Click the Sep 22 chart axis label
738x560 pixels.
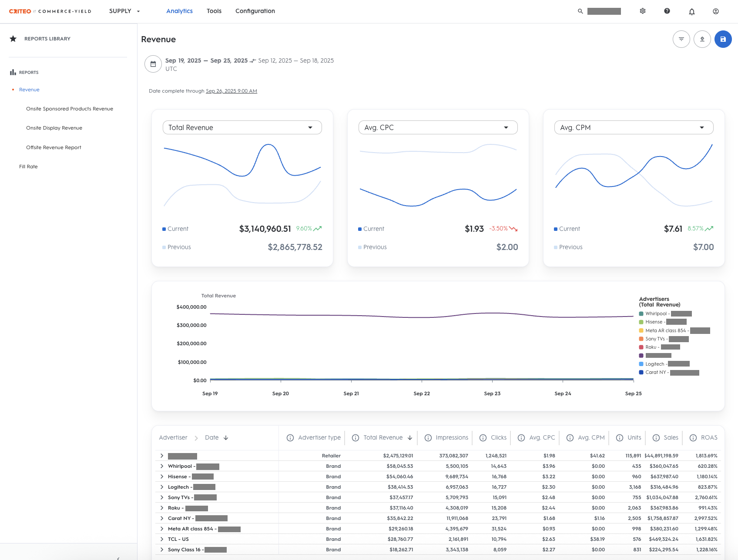click(x=422, y=393)
